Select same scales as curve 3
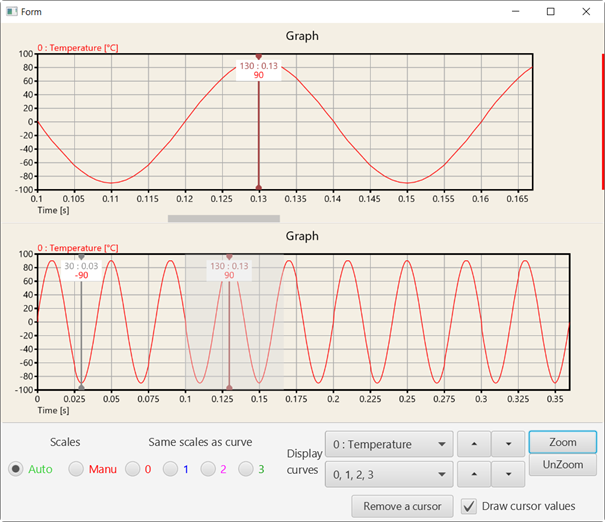Screen dimensions: 605x522 point(245,469)
